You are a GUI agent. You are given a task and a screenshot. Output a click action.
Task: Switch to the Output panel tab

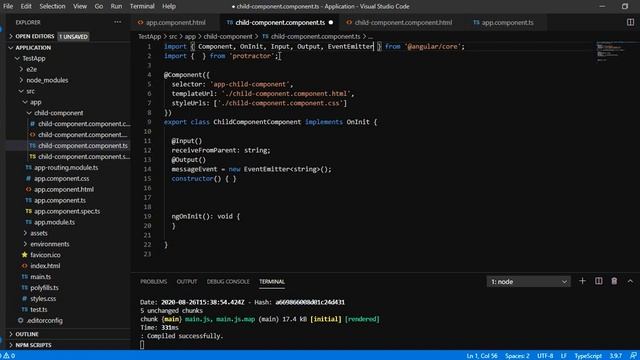pyautogui.click(x=187, y=282)
